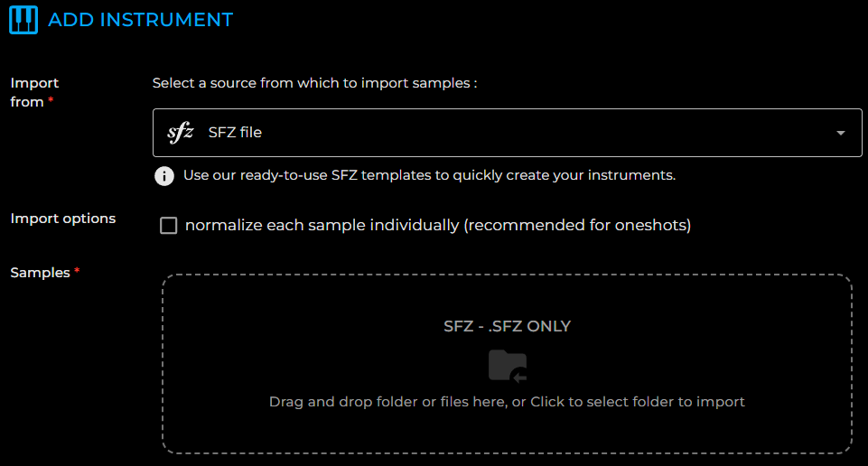
Task: Select the SFZ file combo box
Action: click(x=507, y=133)
